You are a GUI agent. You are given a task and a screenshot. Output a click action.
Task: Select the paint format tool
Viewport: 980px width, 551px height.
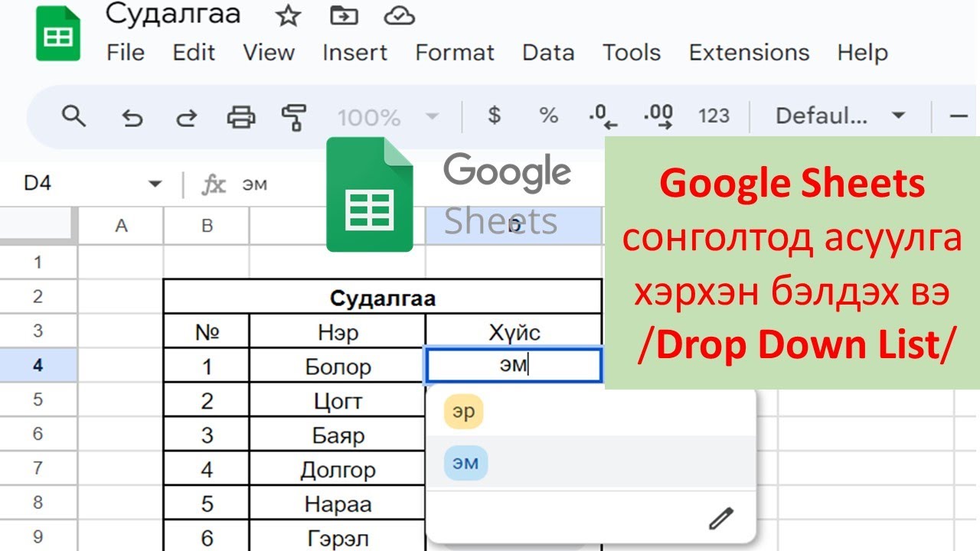294,117
